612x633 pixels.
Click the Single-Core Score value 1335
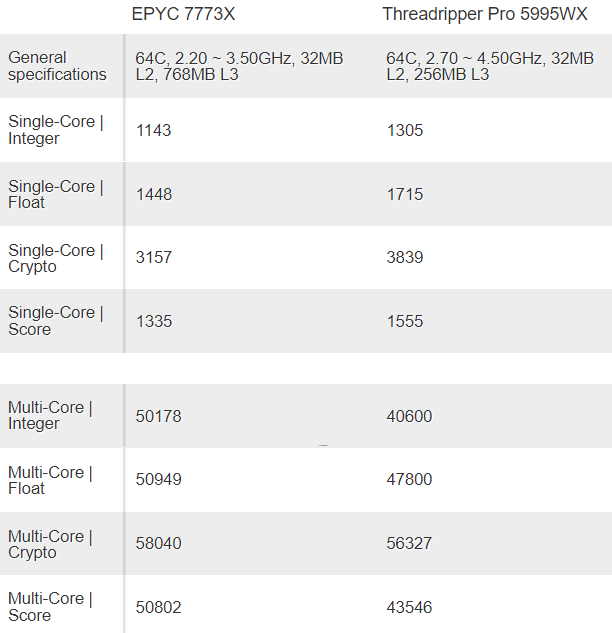coord(154,321)
